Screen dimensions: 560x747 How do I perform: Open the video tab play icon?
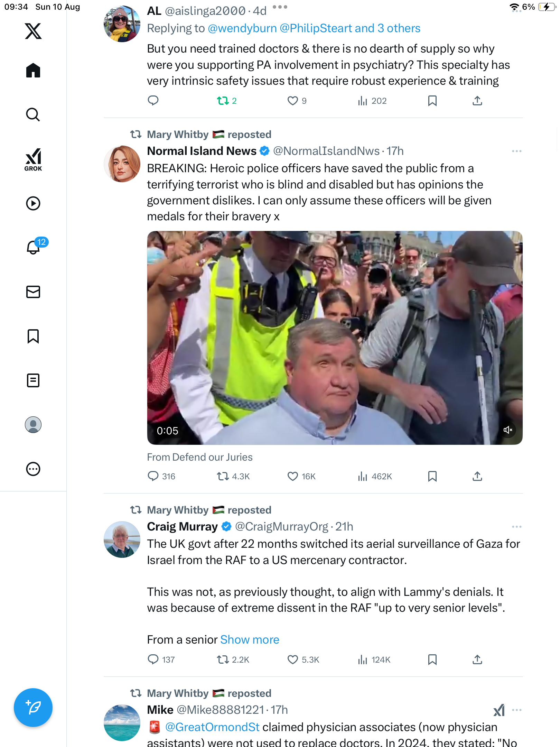point(33,203)
